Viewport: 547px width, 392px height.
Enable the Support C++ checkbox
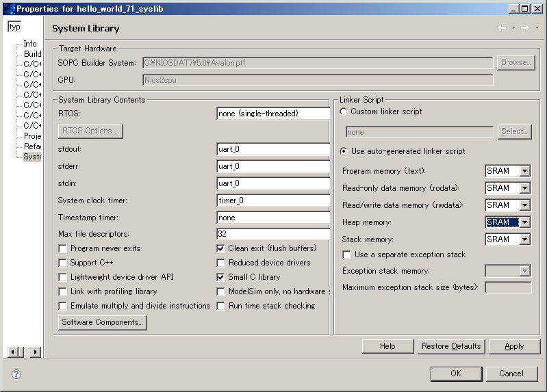pos(63,263)
